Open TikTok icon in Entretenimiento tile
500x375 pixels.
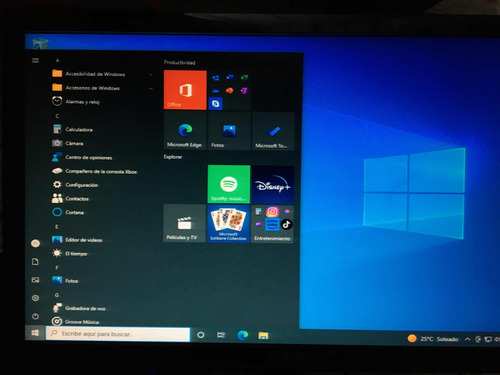[286, 224]
